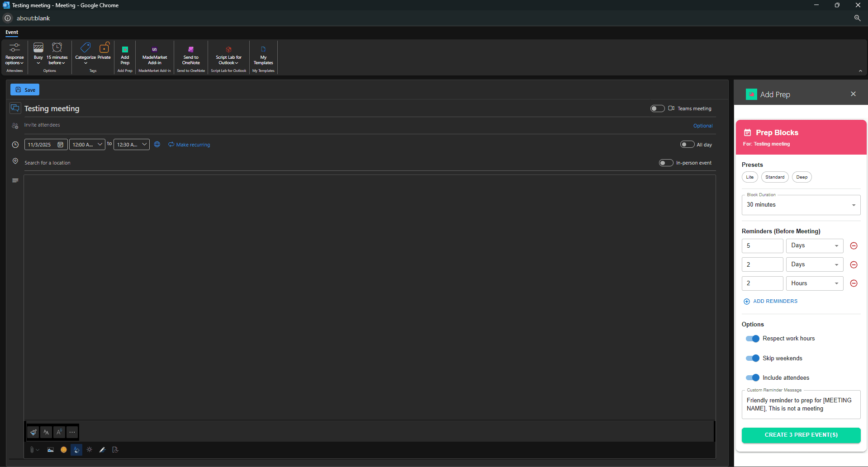
Task: Zoom using the magnifier in the address bar
Action: (857, 18)
